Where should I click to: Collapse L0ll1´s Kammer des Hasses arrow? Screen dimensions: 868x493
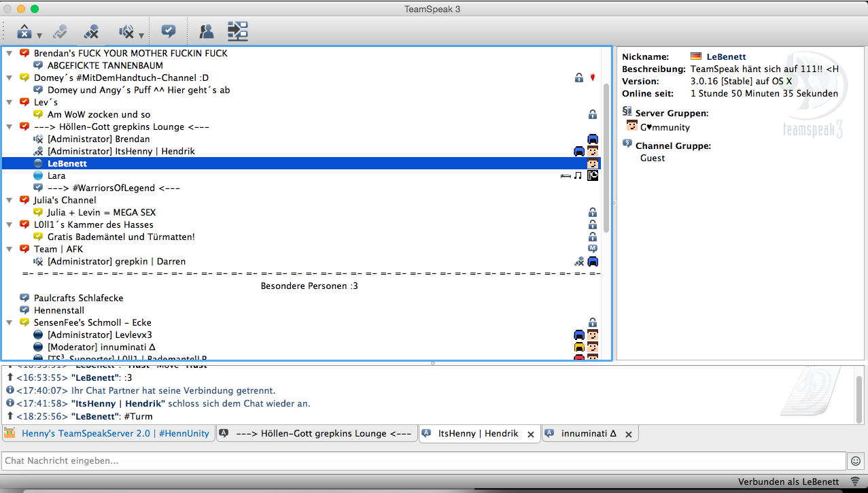pyautogui.click(x=9, y=224)
